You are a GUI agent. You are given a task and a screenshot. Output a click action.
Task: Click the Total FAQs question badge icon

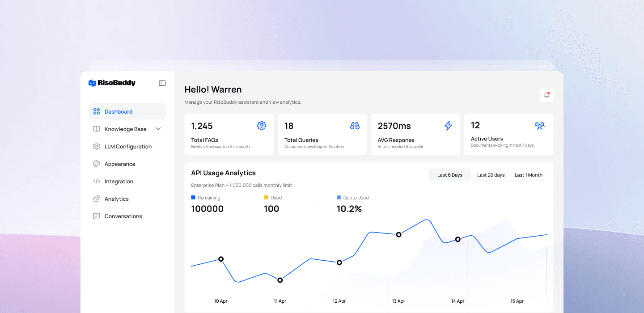262,126
